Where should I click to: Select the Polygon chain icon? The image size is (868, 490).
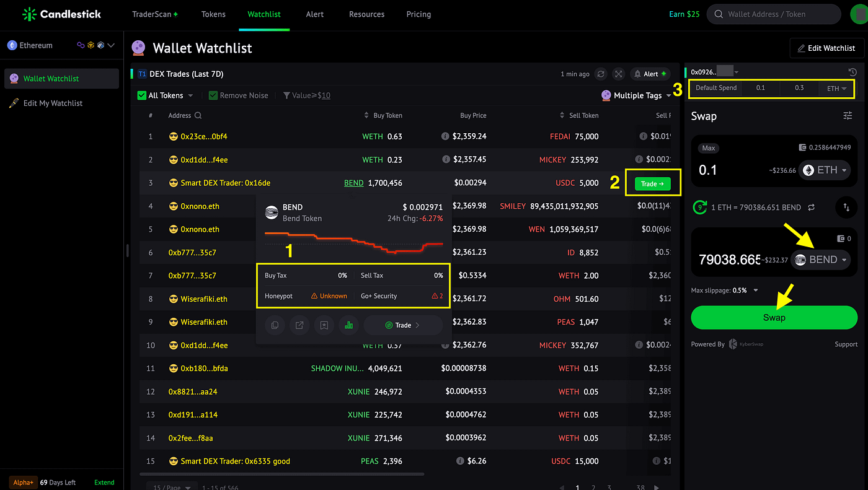click(80, 45)
